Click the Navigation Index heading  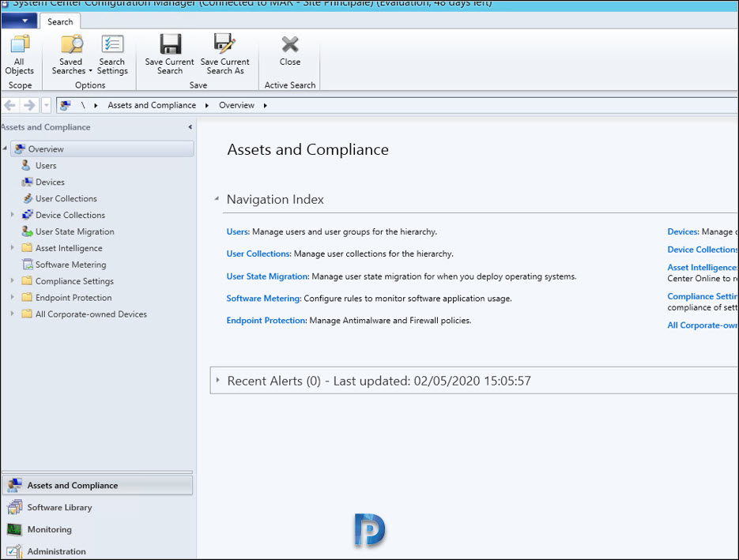[275, 199]
